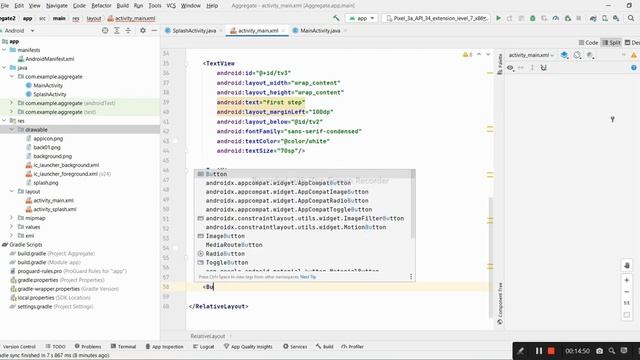Click the Search Everywhere magnifier icon
The width and height of the screenshot is (640, 360).
[x=631, y=18]
